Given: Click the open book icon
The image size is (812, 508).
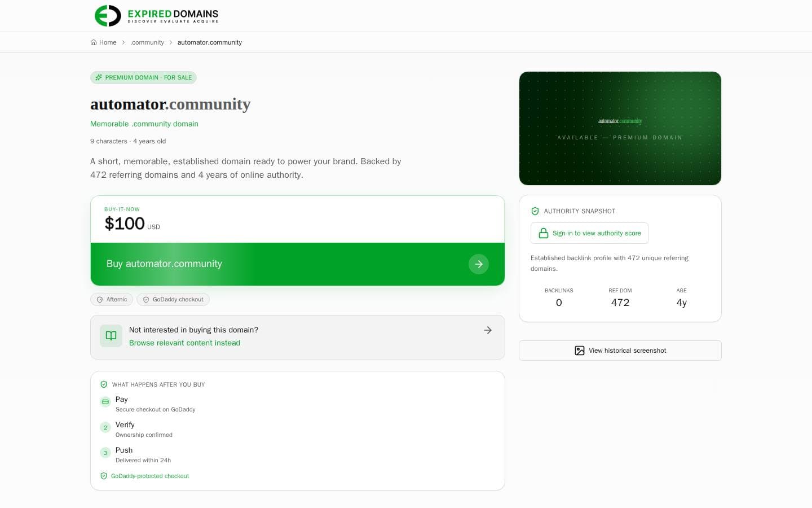Looking at the screenshot, I should [x=111, y=336].
